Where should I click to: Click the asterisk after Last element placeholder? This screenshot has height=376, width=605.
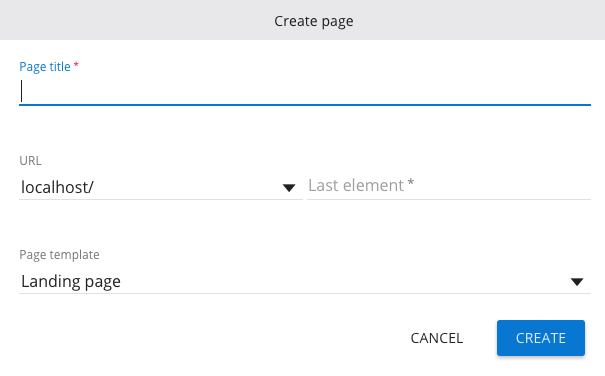411,183
